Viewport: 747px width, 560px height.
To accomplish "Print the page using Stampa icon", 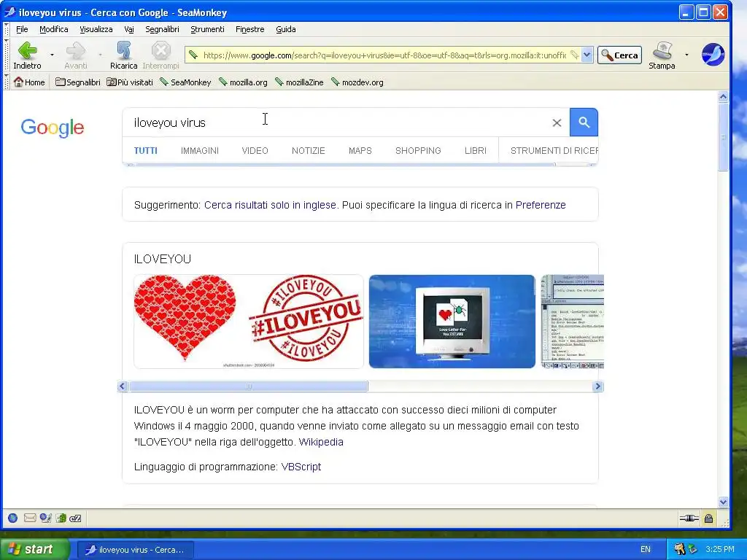I will pos(662,50).
